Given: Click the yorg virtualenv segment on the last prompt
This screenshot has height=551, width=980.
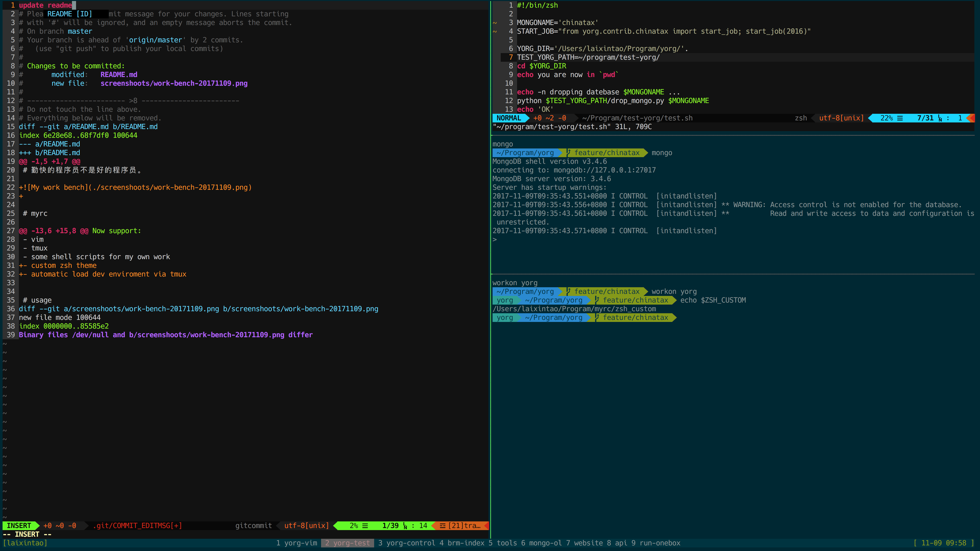Looking at the screenshot, I should point(505,318).
